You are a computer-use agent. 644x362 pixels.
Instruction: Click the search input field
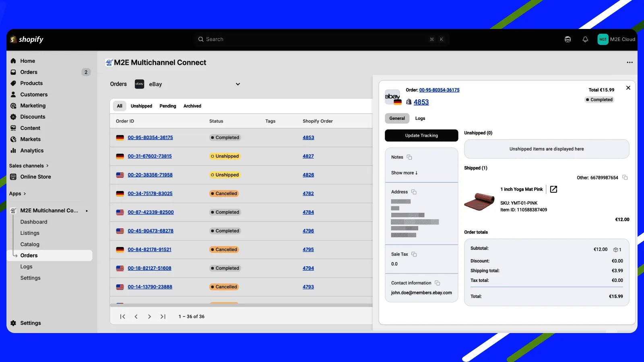click(321, 39)
